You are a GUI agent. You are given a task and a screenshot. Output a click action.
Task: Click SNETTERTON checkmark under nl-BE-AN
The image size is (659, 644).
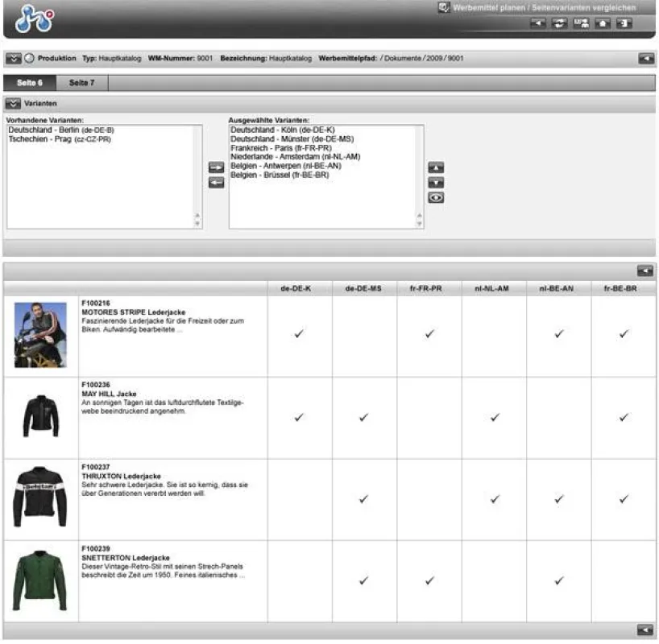(559, 580)
